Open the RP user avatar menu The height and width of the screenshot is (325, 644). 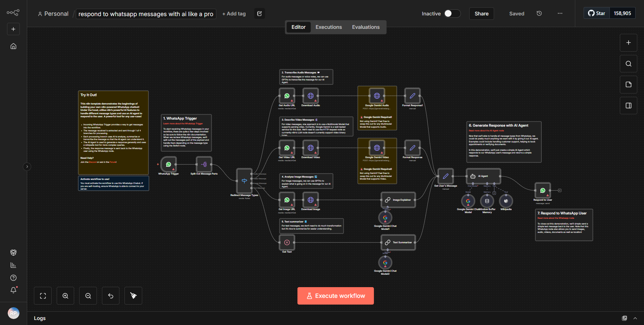click(x=13, y=313)
